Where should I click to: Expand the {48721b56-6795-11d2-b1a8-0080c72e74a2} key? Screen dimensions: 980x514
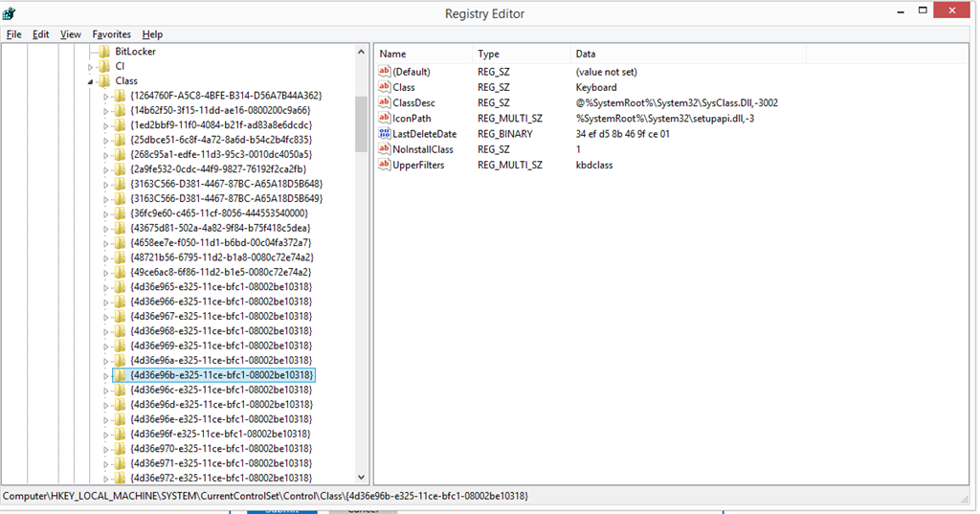point(105,258)
